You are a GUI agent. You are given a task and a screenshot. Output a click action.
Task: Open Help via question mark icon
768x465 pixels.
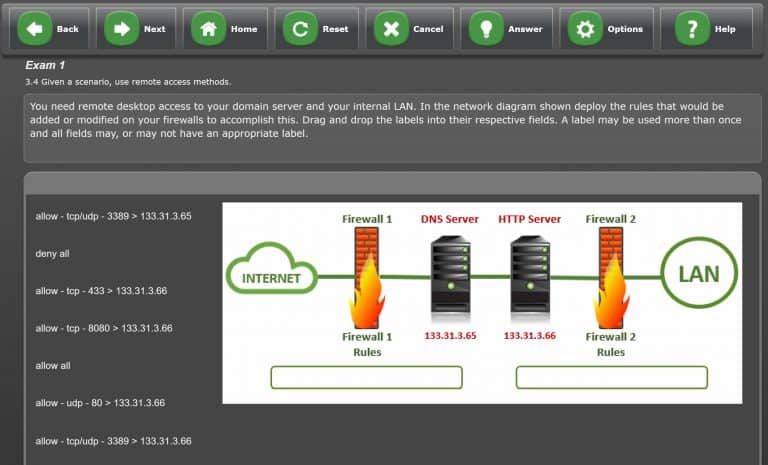click(692, 29)
